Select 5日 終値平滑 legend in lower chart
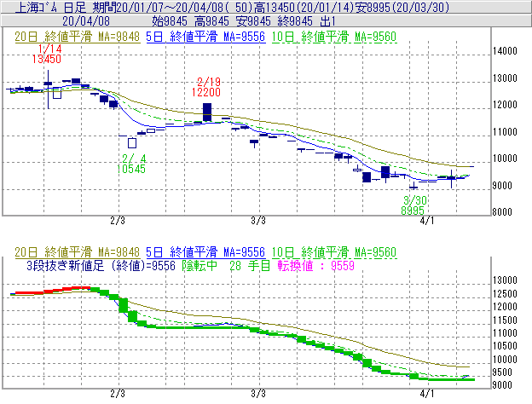Image resolution: width=532 pixels, height=404 pixels. click(205, 252)
